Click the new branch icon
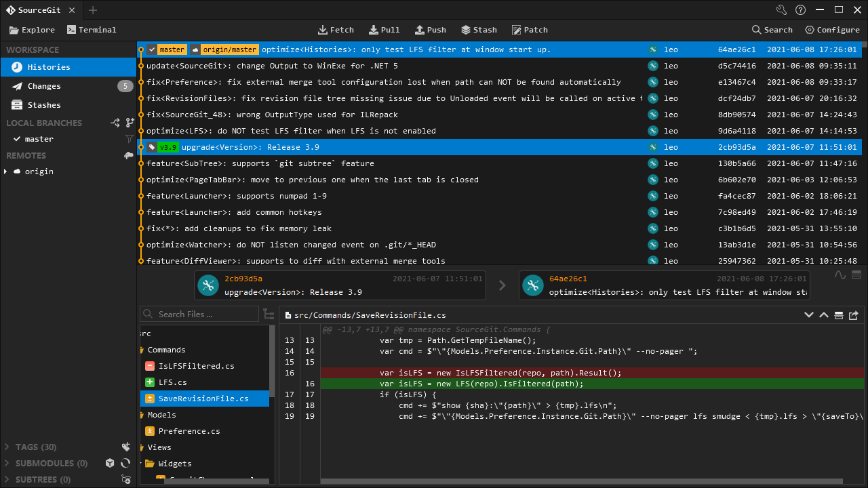The width and height of the screenshot is (868, 488). (130, 123)
